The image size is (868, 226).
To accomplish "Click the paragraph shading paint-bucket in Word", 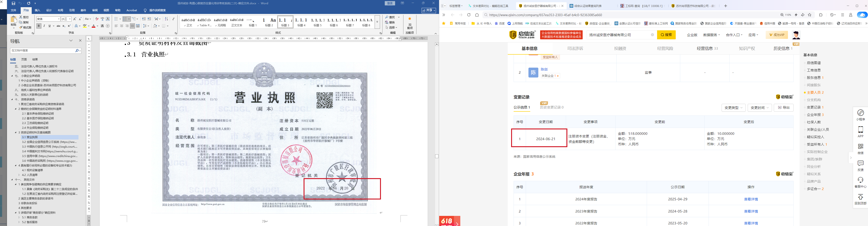I will [155, 26].
